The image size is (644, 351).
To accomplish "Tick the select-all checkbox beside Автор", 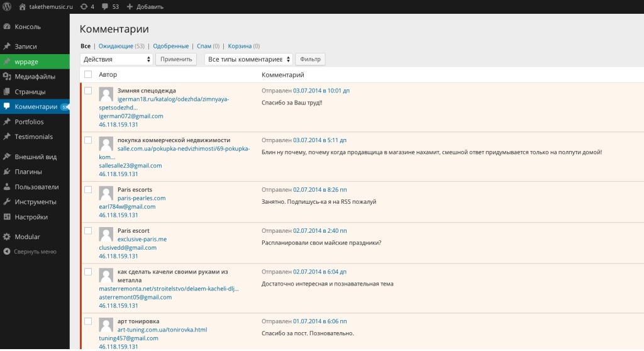I will [x=88, y=74].
